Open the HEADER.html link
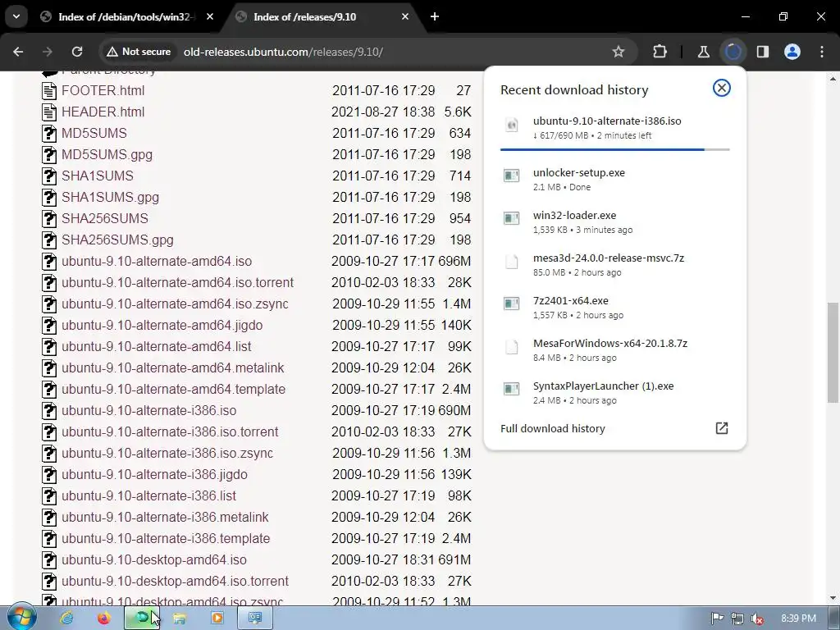Image resolution: width=840 pixels, height=630 pixels. coord(103,112)
